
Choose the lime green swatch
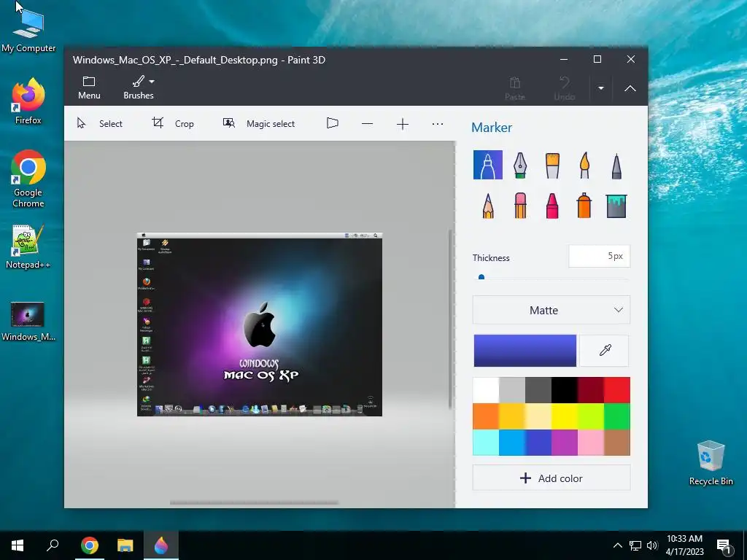pos(590,416)
